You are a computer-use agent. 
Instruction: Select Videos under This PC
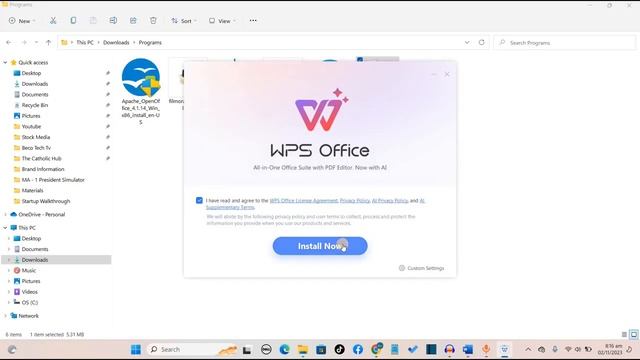(29, 292)
